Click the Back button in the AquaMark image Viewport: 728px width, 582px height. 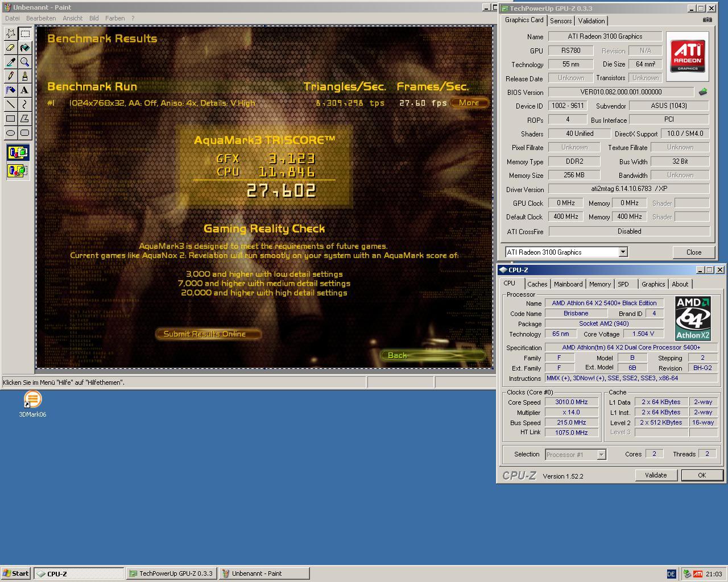(432, 355)
